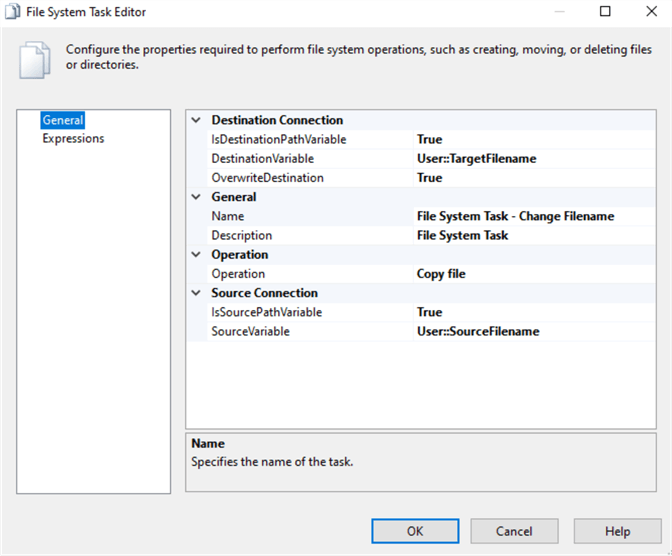Collapse the Operation section chevron
Screen dimensions: 672x556
pos(195,255)
